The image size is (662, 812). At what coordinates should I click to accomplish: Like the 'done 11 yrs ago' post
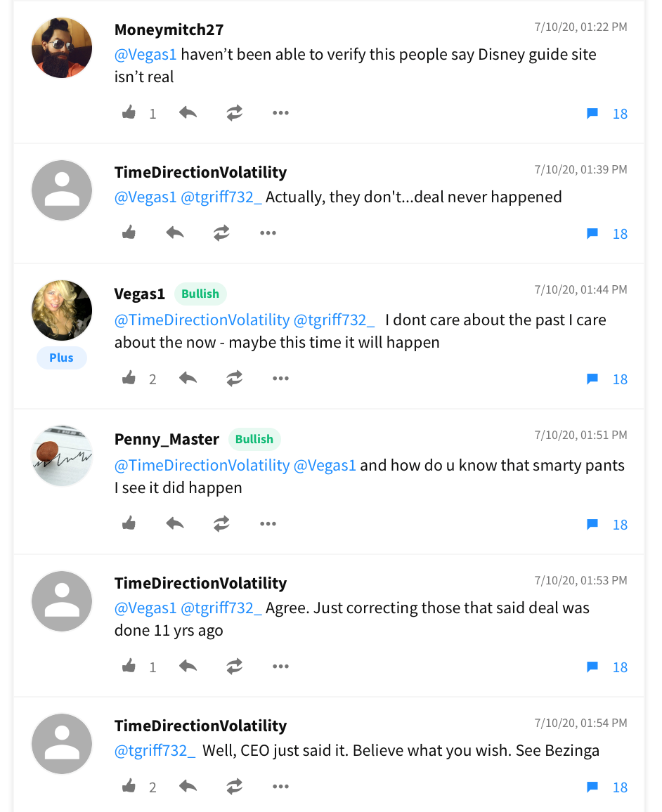click(x=129, y=667)
